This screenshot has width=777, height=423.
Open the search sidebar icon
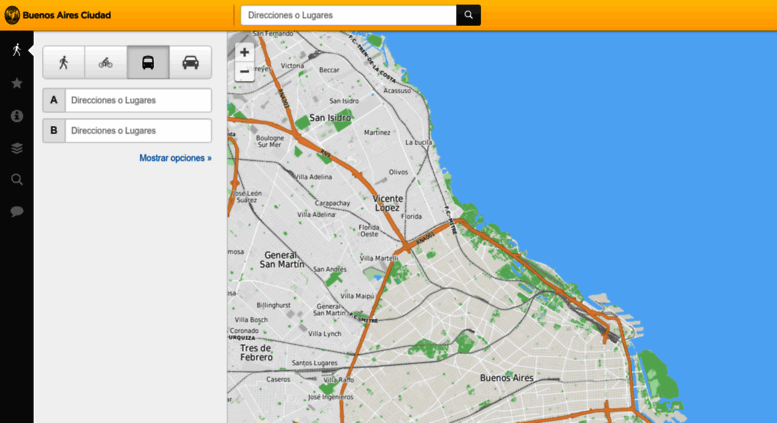point(17,180)
